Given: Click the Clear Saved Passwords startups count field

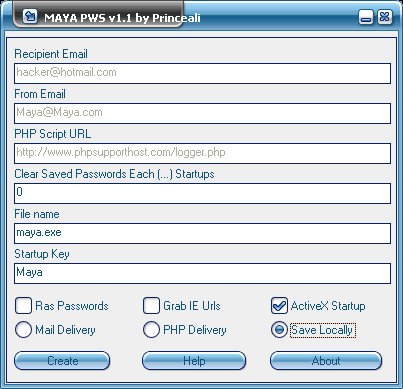Looking at the screenshot, I should (x=202, y=193).
